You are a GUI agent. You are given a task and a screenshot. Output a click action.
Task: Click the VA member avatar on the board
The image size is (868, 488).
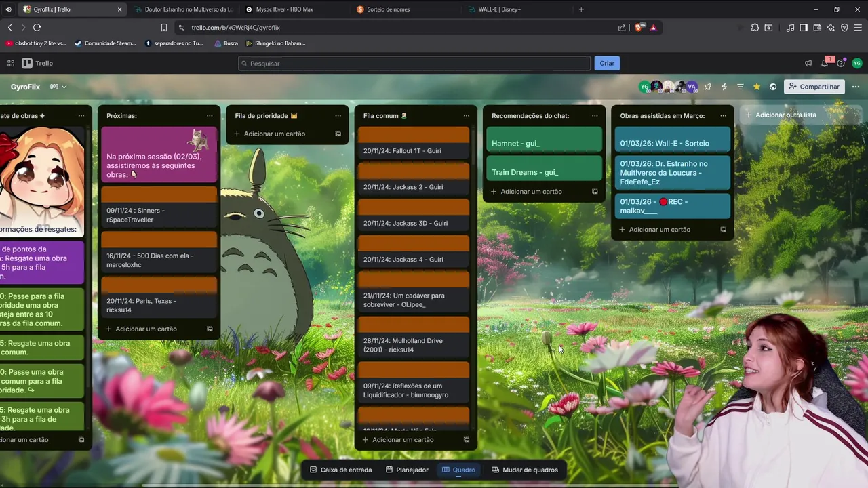pyautogui.click(x=692, y=87)
